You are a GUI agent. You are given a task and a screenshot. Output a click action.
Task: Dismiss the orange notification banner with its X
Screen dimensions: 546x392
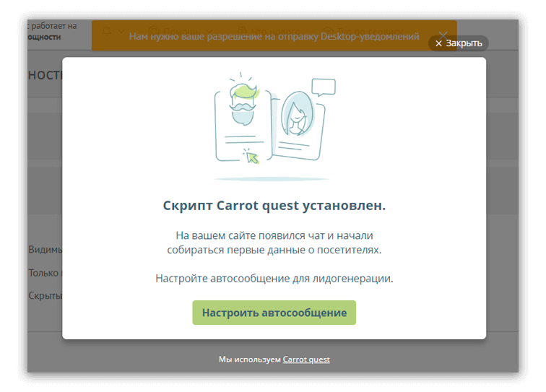pyautogui.click(x=443, y=35)
